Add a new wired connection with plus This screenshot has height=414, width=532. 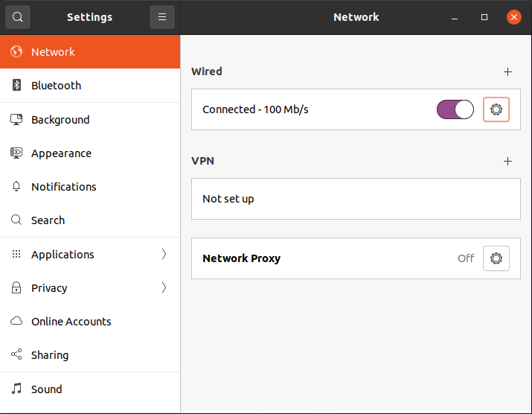coord(507,71)
